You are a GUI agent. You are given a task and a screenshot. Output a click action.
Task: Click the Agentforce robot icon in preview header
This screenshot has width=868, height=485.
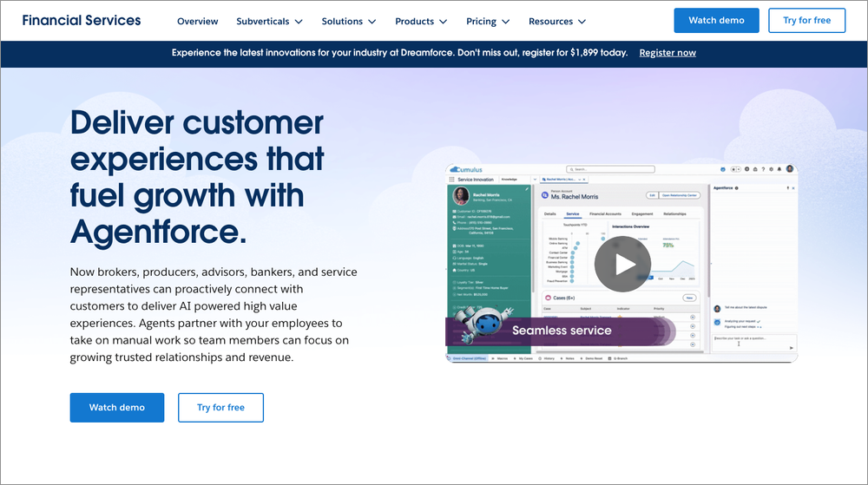point(722,169)
